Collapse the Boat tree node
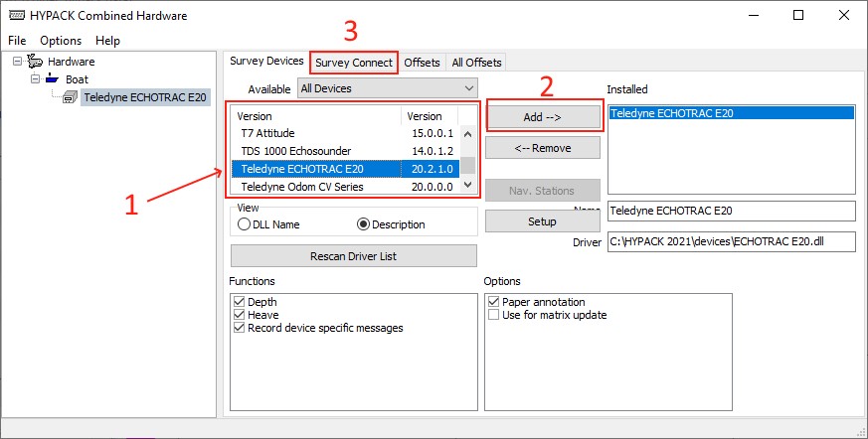 pos(35,79)
